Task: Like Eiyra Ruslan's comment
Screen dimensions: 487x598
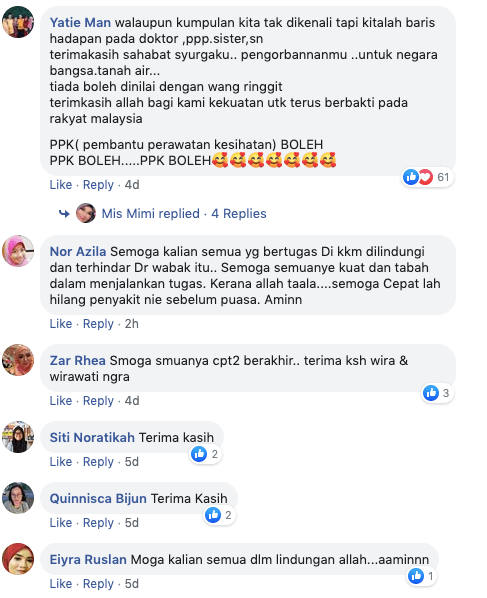Action: (61, 584)
